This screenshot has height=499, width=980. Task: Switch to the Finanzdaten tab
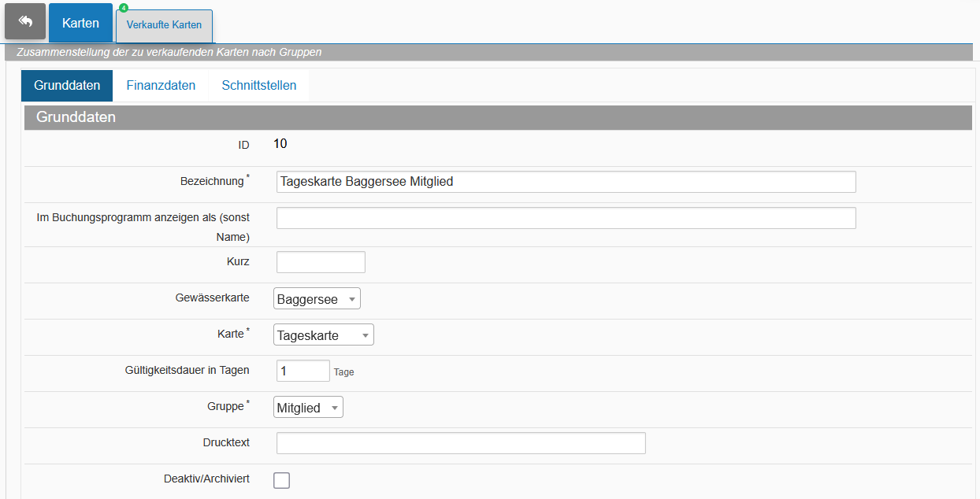click(x=161, y=85)
